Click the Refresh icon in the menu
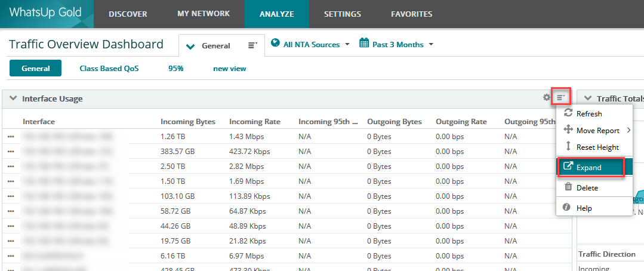This screenshot has height=271, width=644. tap(568, 113)
